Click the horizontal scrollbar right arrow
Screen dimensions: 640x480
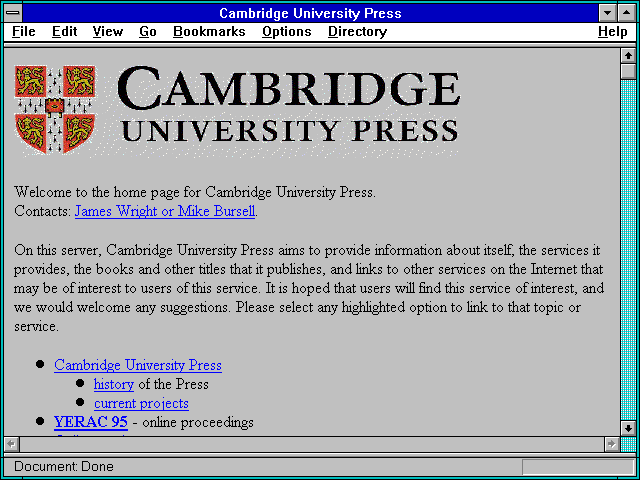tap(612, 444)
